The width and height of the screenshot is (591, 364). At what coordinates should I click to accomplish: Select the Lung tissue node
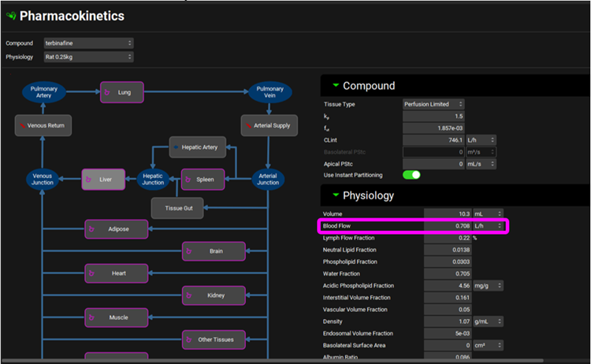[121, 93]
